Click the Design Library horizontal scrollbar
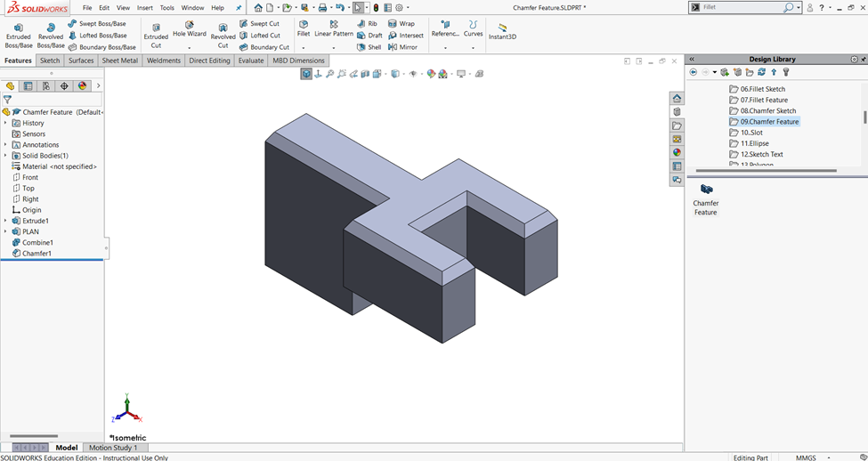 [x=766, y=171]
